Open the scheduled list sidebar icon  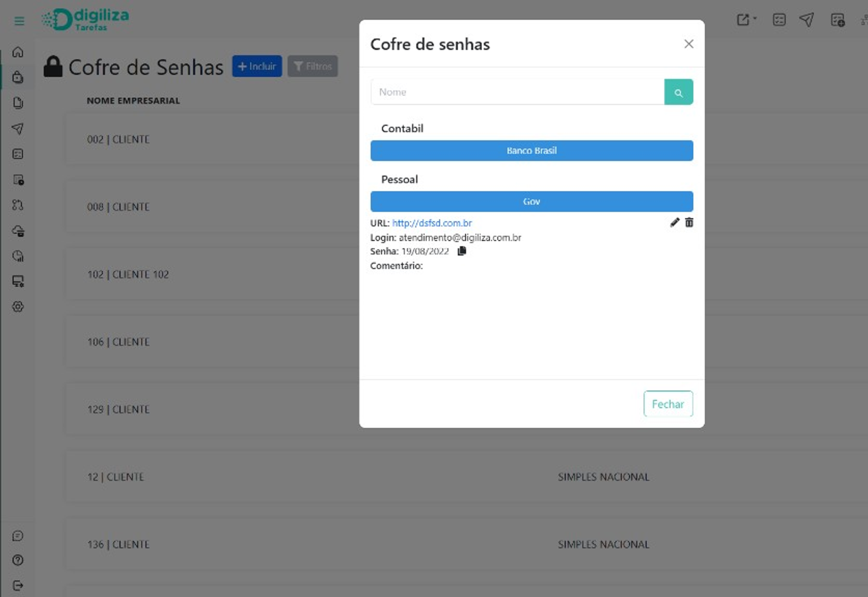click(x=18, y=180)
